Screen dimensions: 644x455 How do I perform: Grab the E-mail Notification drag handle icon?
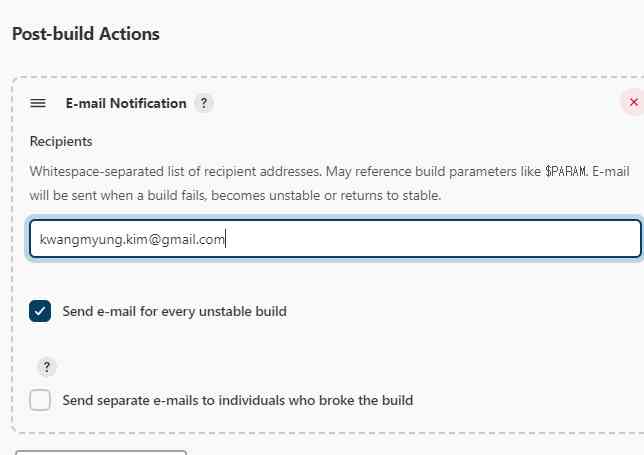coord(38,103)
